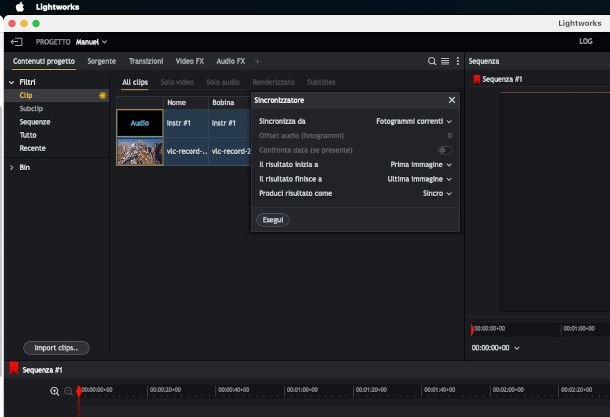Open the three-dot options menu
610x417 pixels.
[x=458, y=61]
